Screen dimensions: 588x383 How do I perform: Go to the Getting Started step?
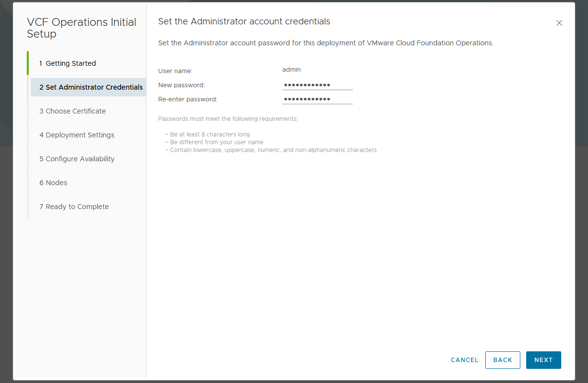[x=68, y=63]
